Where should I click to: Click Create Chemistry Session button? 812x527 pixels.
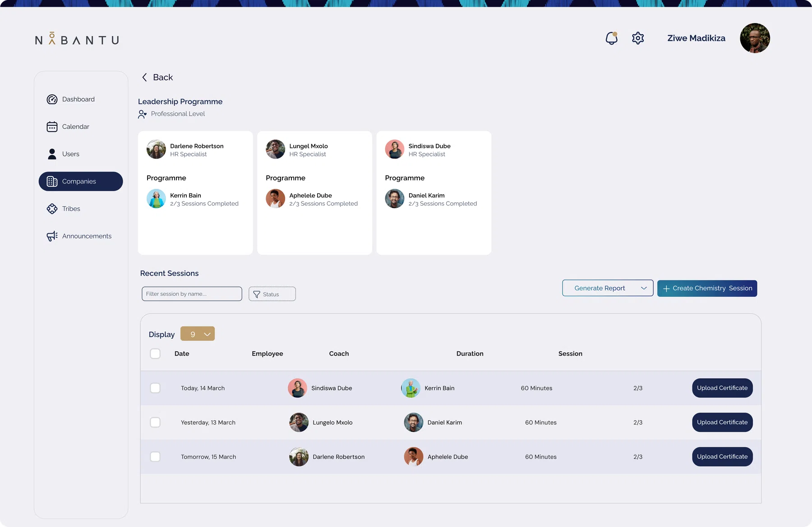(707, 289)
